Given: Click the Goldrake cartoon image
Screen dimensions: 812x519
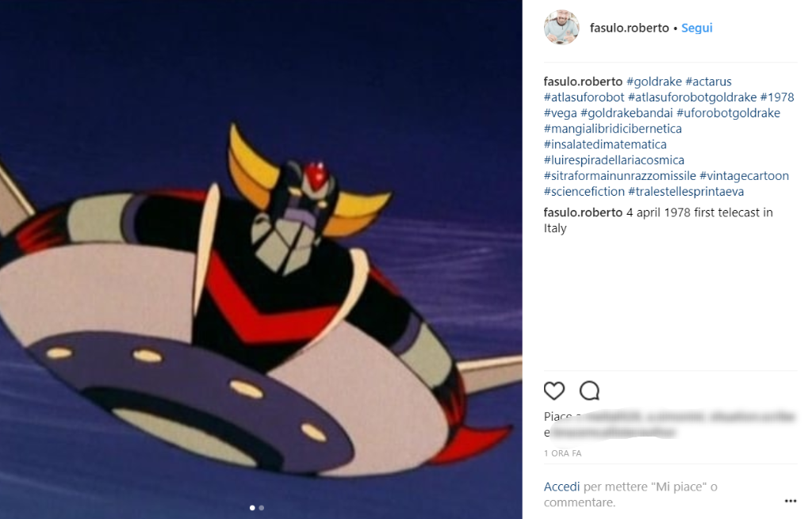Looking at the screenshot, I should 261,259.
